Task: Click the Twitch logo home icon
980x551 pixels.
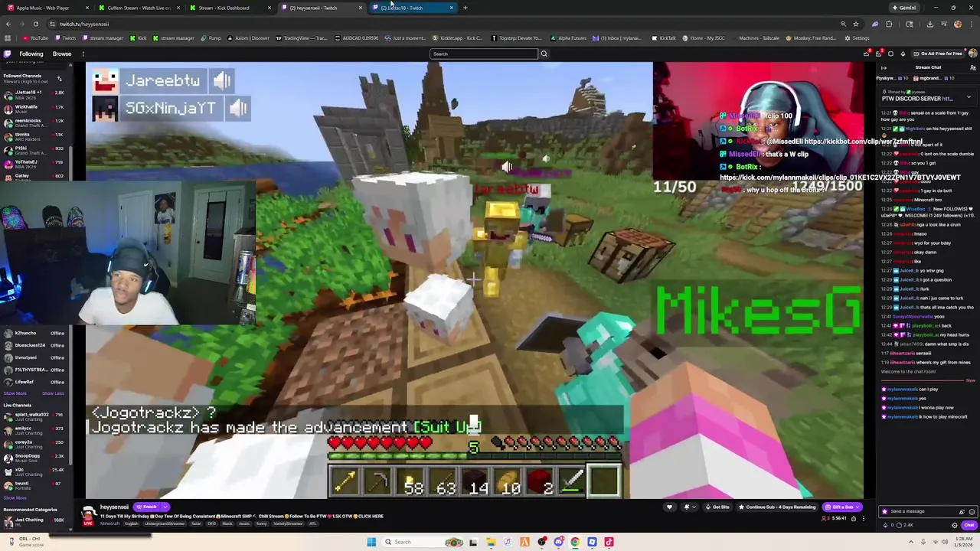Action: (7, 54)
